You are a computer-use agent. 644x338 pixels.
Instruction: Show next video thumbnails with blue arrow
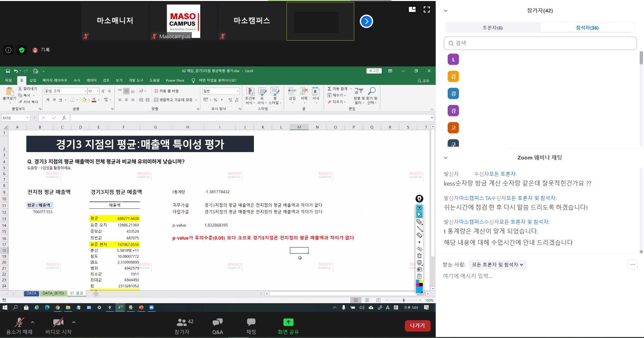(366, 21)
